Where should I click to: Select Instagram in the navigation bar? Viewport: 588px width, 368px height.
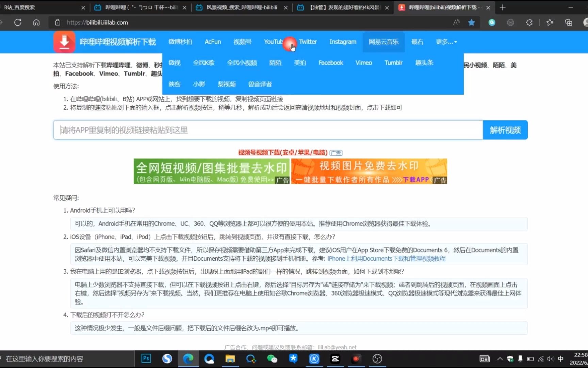(343, 42)
